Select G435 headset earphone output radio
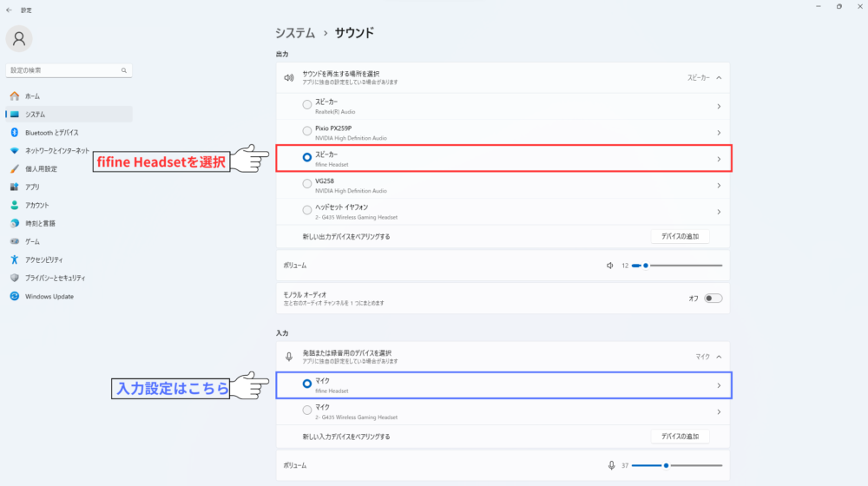Image resolution: width=868 pixels, height=486 pixels. (x=306, y=210)
